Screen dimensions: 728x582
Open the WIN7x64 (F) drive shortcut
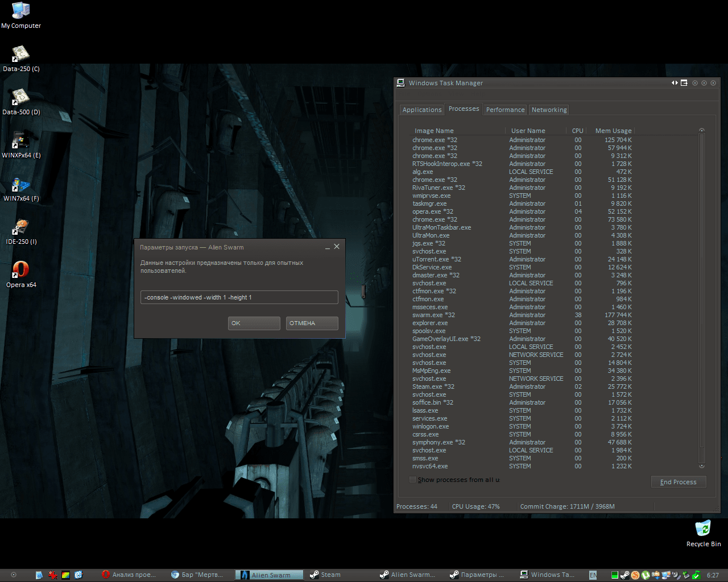tap(21, 188)
